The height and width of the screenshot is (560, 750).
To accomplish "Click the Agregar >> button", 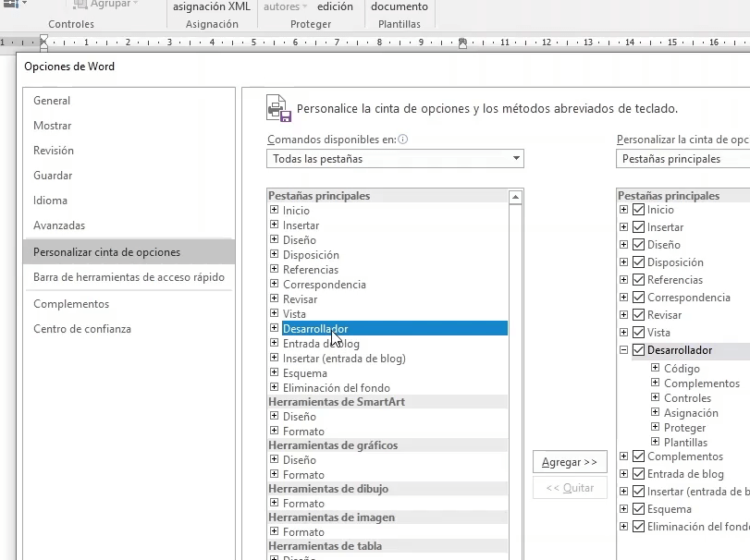I will coord(569,461).
